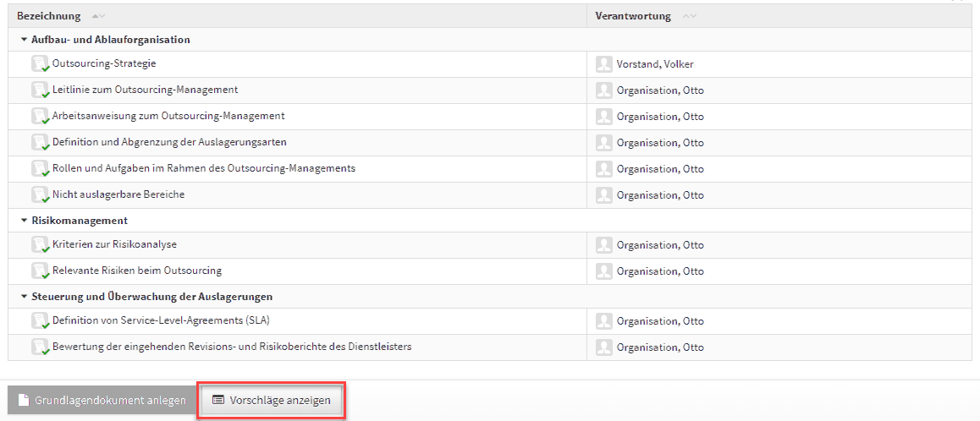Click document icon beside Outsourcing-Strategie

coord(40,64)
